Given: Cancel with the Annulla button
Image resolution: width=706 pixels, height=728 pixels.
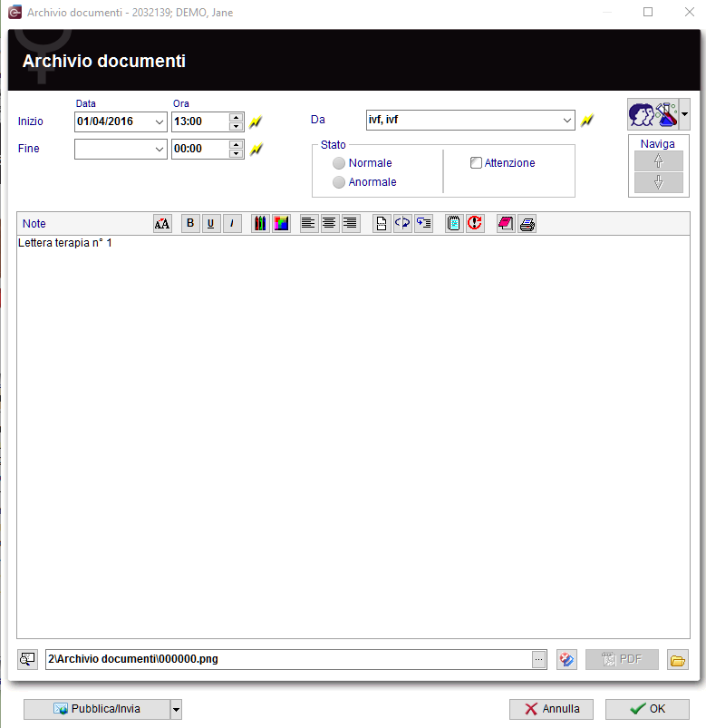Looking at the screenshot, I should click(551, 710).
